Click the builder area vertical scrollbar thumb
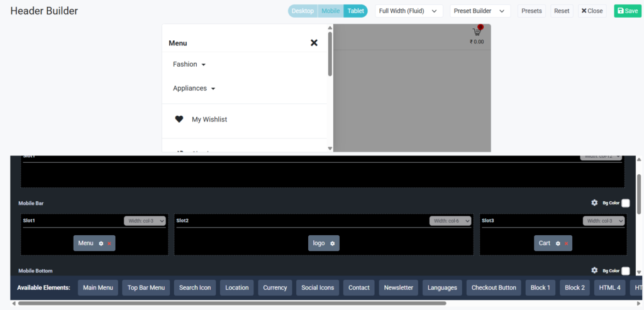Screen dimensions: 644x310 pyautogui.click(x=639, y=194)
